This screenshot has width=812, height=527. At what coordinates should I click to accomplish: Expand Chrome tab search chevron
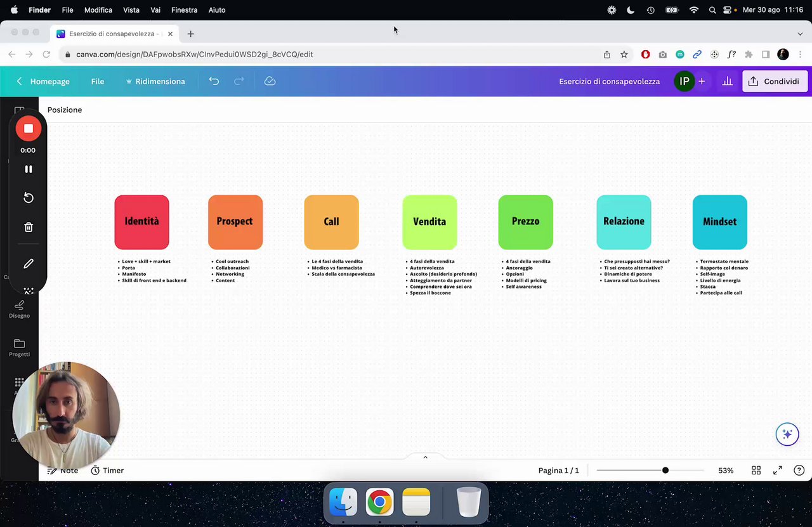[x=800, y=34]
